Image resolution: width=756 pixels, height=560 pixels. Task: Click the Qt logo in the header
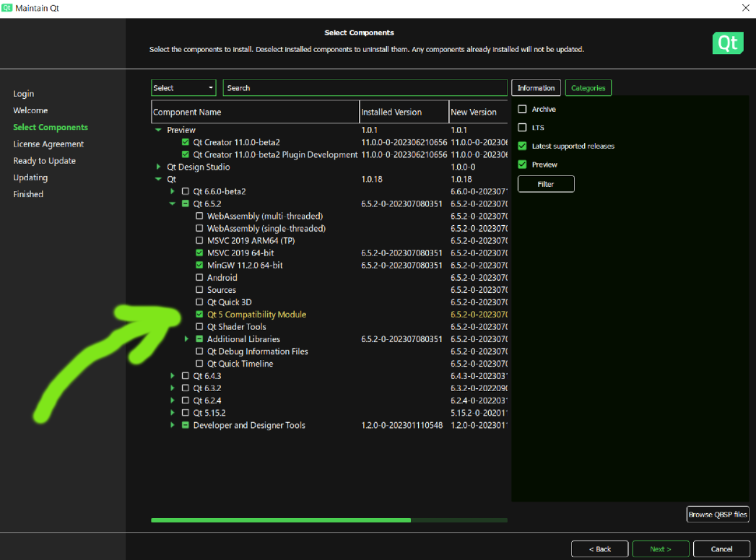tap(728, 43)
